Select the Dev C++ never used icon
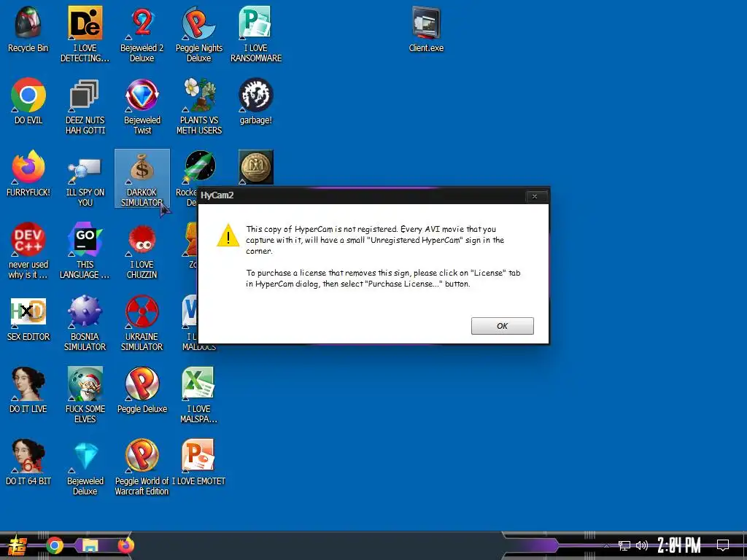The width and height of the screenshot is (747, 560). pyautogui.click(x=28, y=251)
